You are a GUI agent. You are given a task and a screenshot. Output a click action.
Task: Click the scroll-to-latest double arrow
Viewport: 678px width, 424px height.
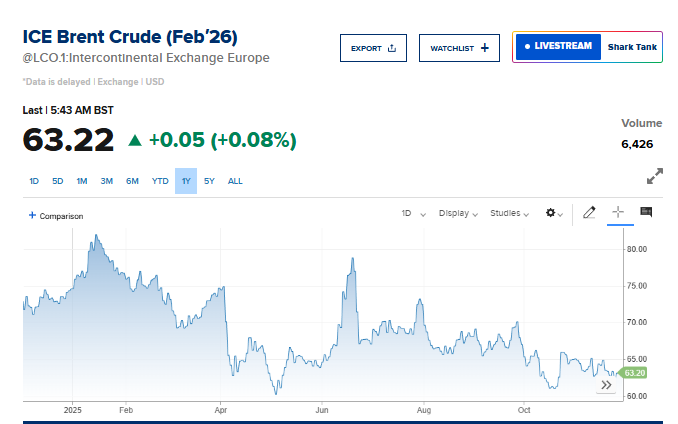click(x=606, y=384)
